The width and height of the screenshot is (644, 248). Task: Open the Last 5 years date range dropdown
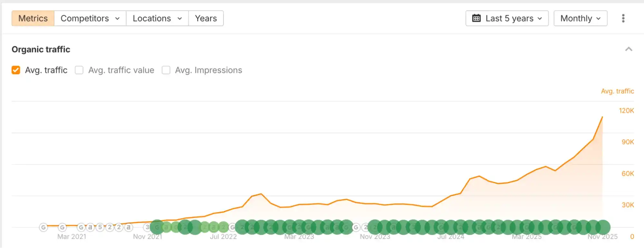pyautogui.click(x=507, y=18)
